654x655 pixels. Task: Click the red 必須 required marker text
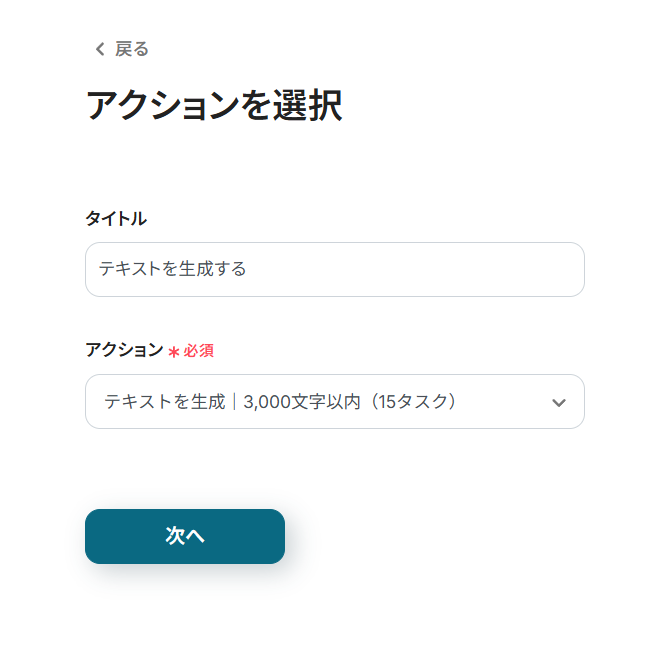[x=198, y=351]
